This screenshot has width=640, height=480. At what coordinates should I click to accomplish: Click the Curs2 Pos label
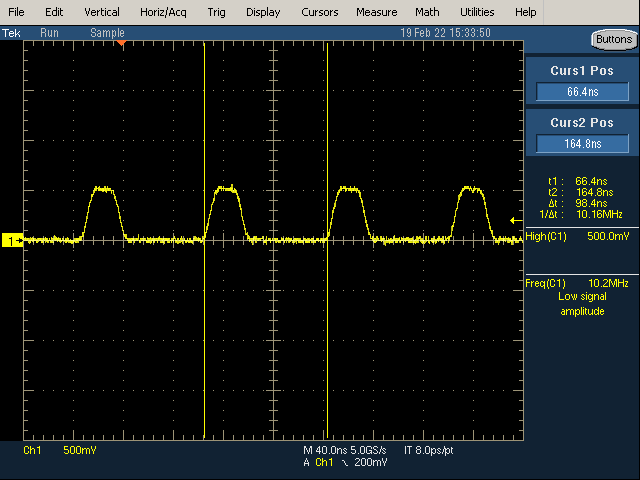coord(582,122)
